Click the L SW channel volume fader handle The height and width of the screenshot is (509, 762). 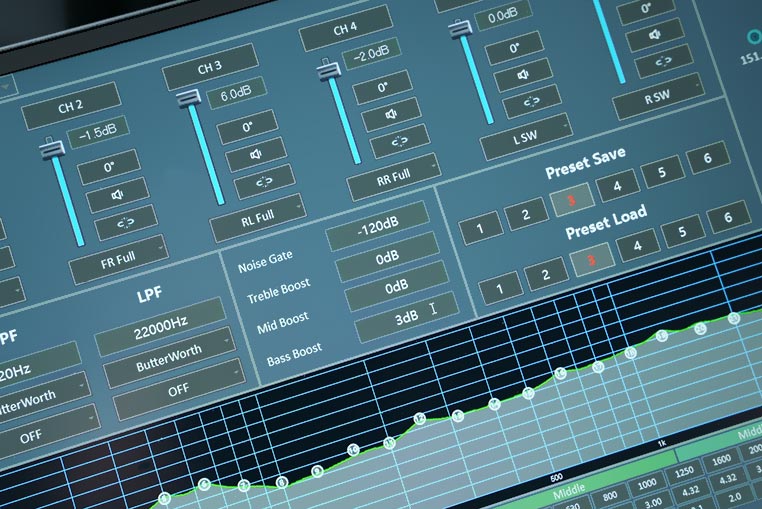tap(460, 27)
